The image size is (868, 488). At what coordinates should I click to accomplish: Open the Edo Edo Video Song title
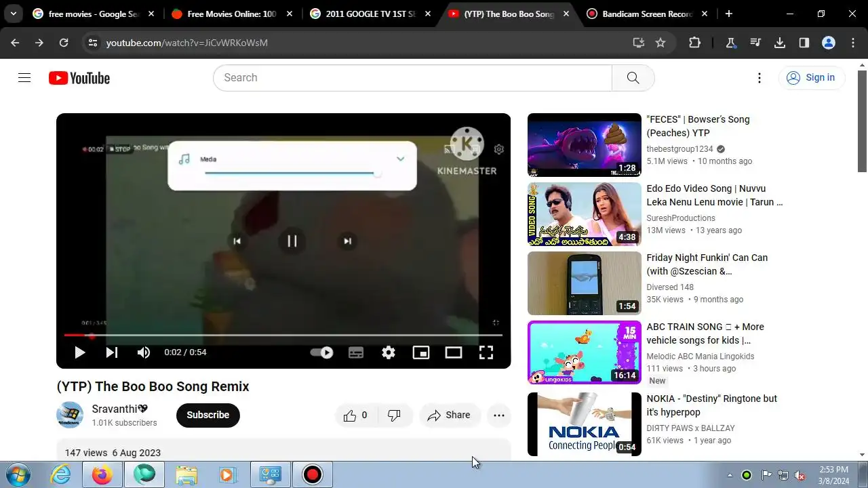click(715, 195)
